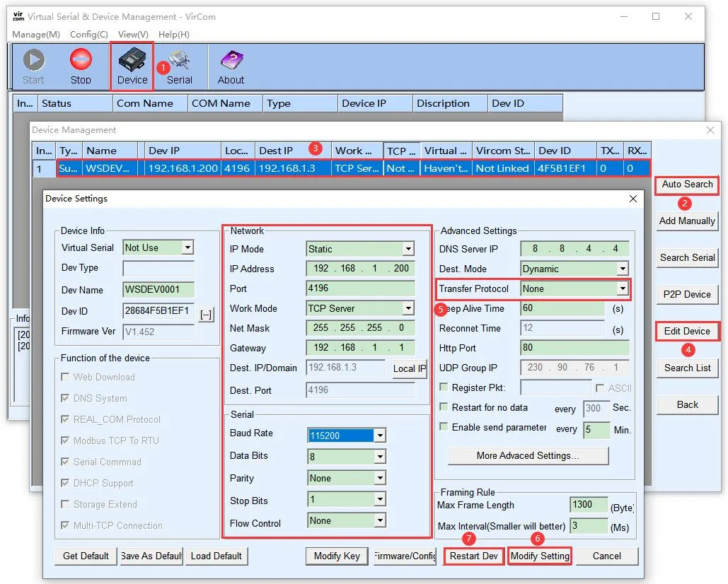Click the Start icon in the toolbar

[33, 65]
